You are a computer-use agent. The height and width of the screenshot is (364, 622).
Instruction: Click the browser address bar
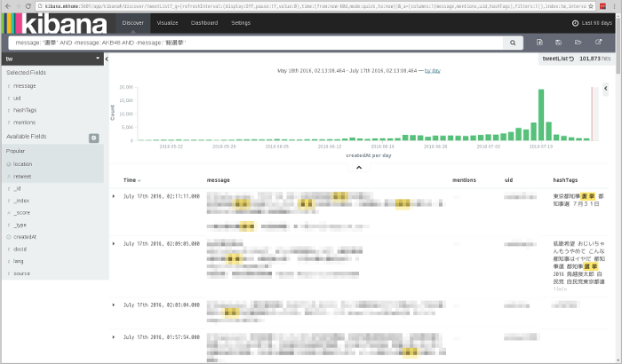315,6
